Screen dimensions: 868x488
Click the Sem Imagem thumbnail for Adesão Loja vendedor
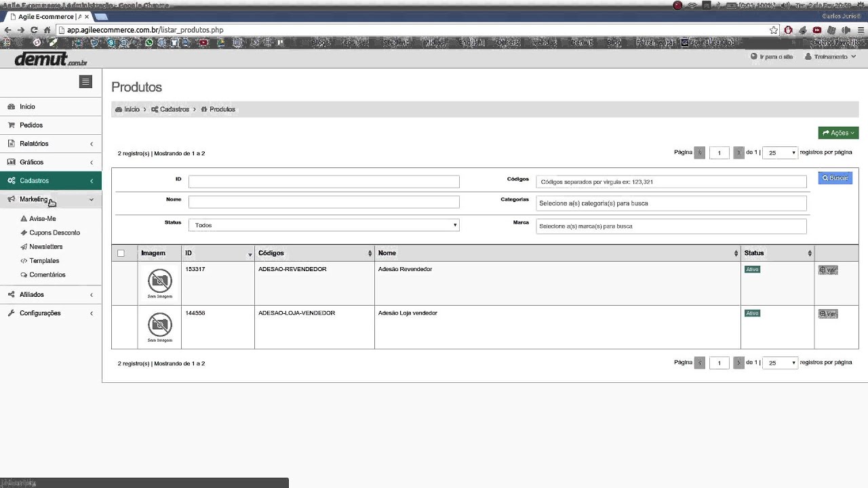160,327
